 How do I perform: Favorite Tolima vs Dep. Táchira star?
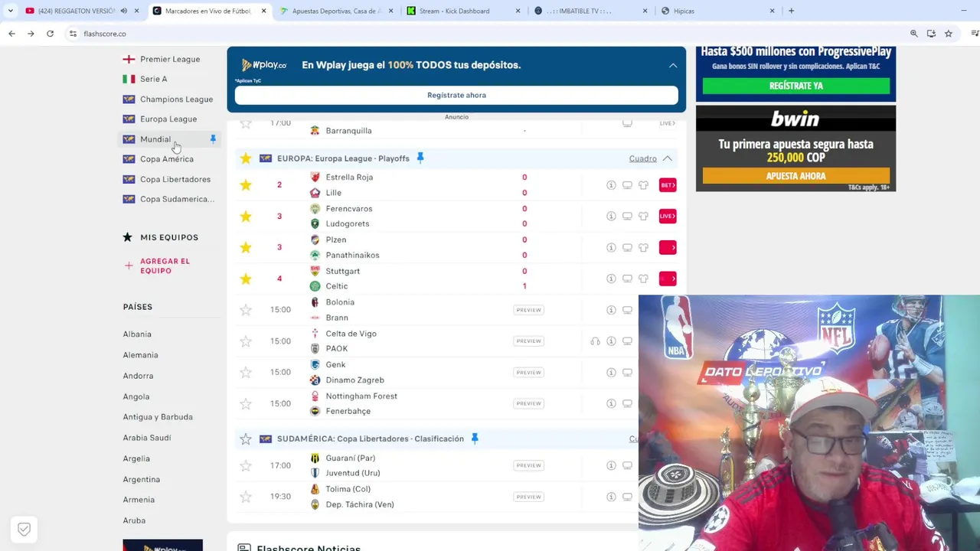pyautogui.click(x=246, y=497)
